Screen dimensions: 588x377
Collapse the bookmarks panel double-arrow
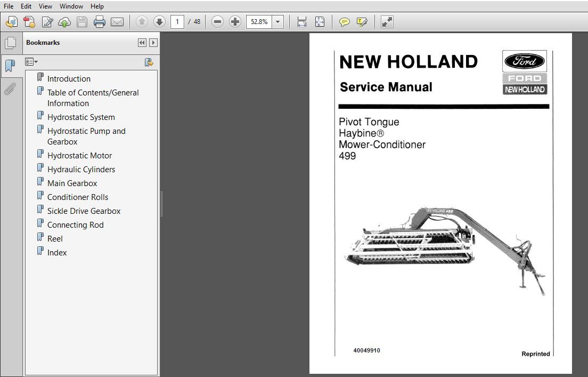[142, 43]
